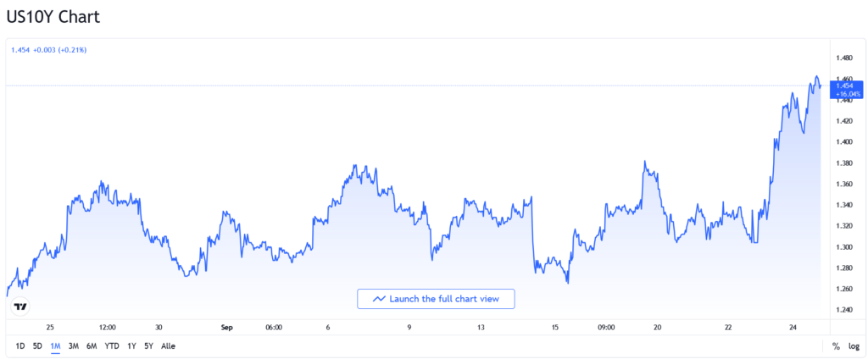This screenshot has height=359, width=868.
Task: Open the 5Y time range
Action: click(148, 345)
